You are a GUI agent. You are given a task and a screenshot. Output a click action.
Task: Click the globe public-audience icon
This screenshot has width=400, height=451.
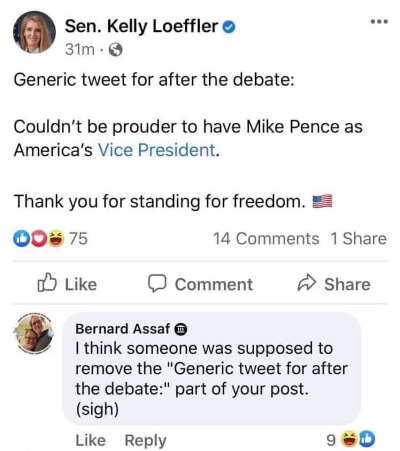tap(116, 50)
